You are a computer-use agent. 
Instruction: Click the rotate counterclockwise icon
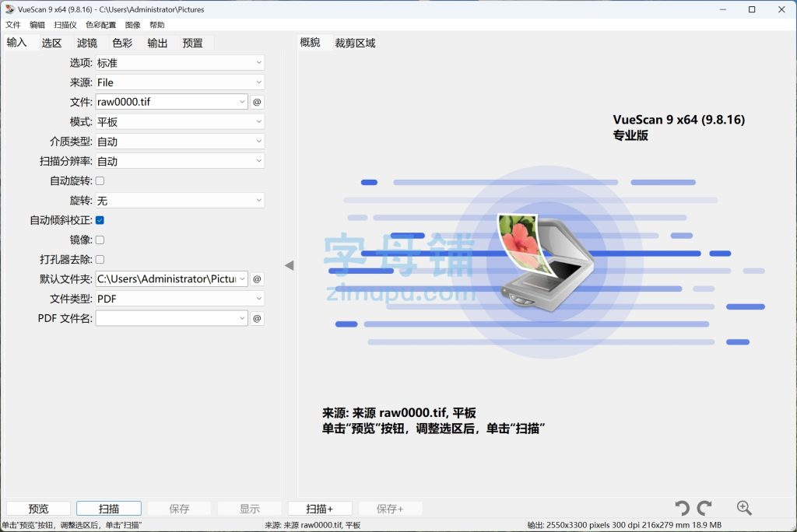click(x=682, y=509)
